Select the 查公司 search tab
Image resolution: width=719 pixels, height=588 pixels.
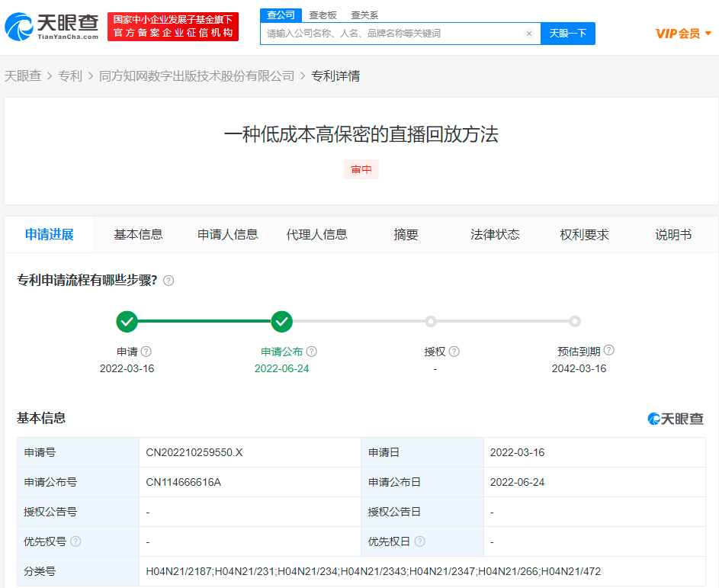click(281, 15)
